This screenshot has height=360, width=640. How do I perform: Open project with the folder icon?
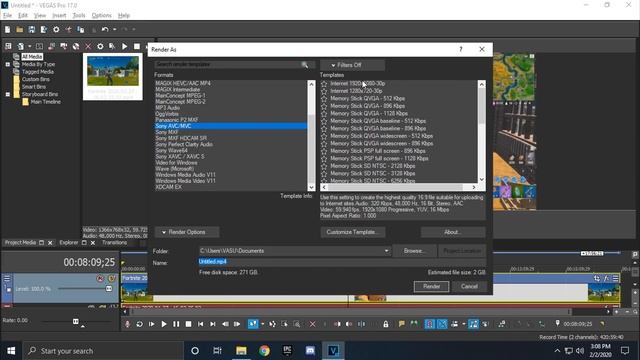[x=20, y=29]
